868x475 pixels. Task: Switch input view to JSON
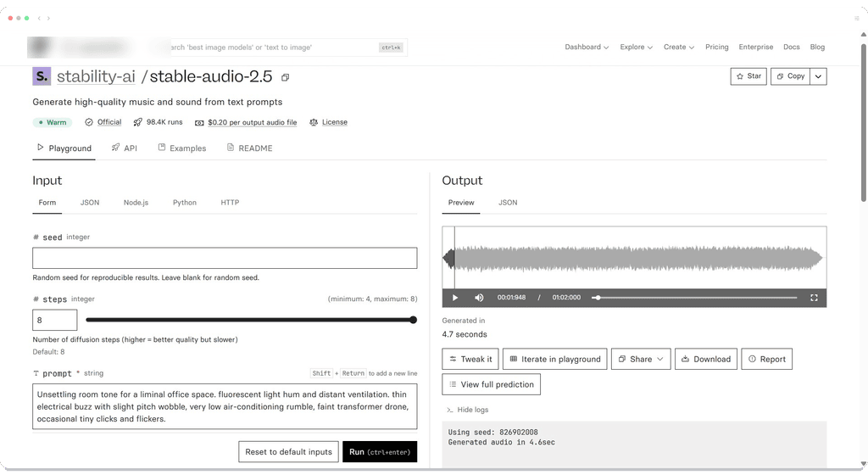(90, 203)
